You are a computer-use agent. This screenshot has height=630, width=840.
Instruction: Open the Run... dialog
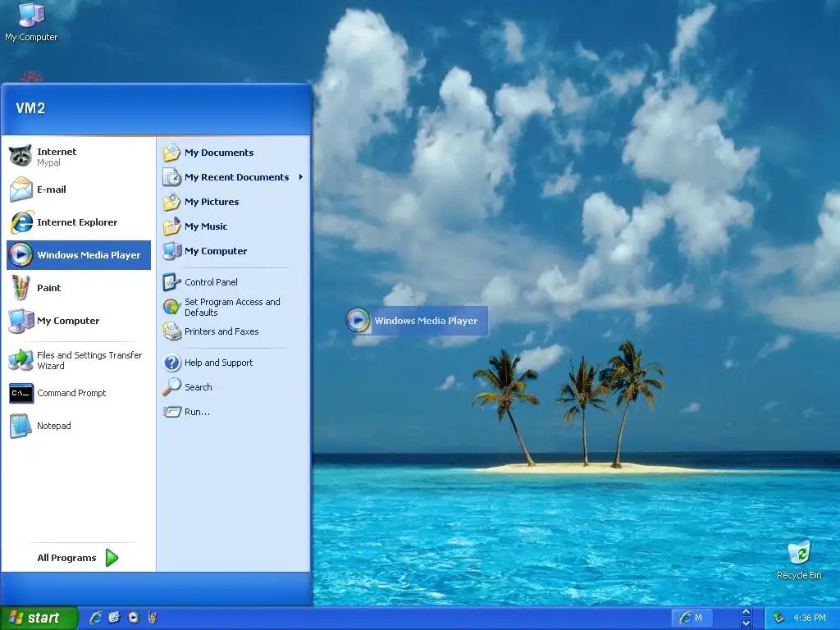coord(233,412)
